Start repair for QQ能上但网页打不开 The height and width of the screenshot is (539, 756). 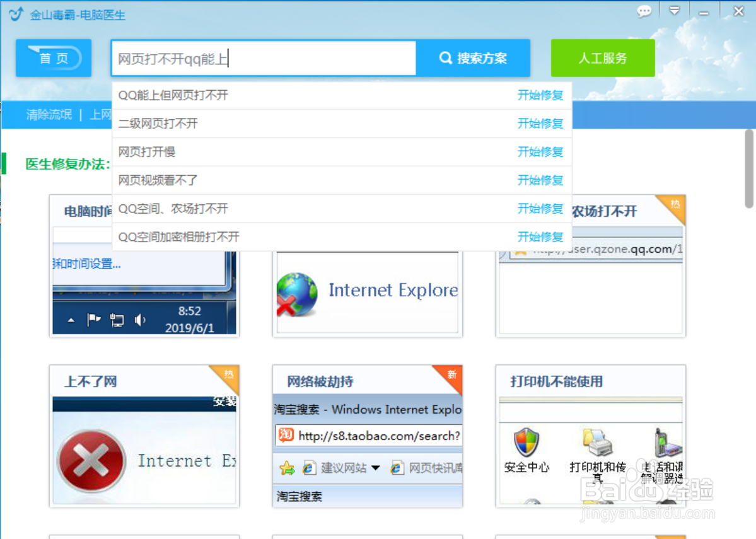540,95
